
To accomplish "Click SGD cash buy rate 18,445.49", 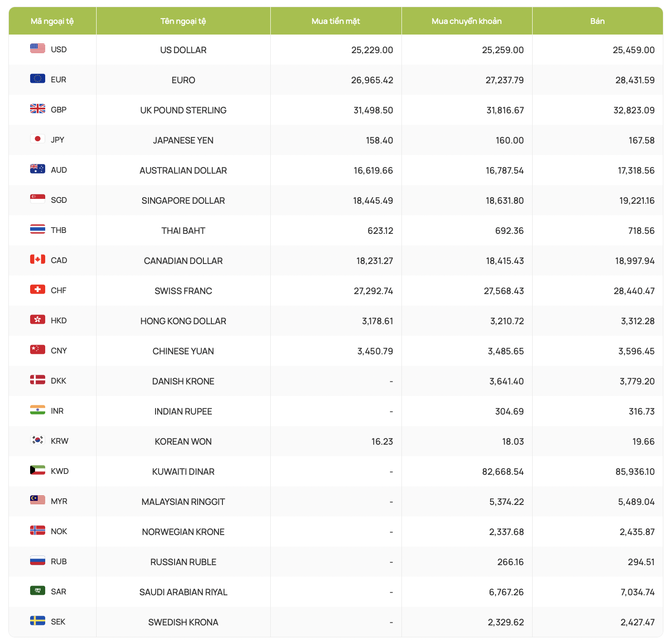I will click(x=373, y=201).
